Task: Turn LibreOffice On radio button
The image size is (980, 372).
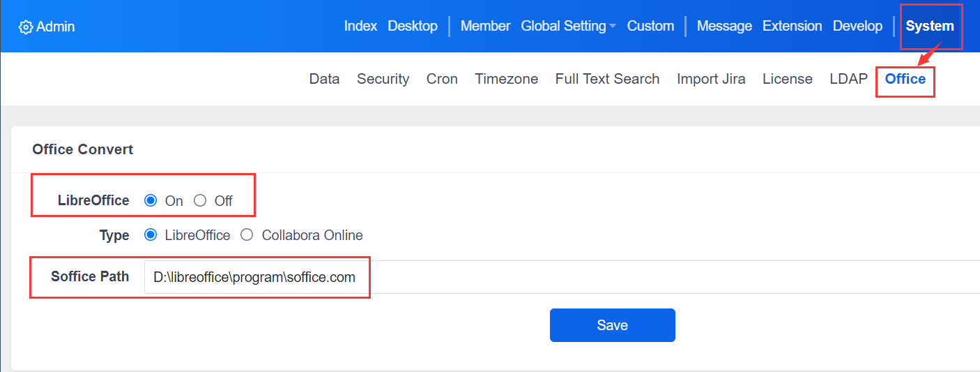Action: (151, 201)
